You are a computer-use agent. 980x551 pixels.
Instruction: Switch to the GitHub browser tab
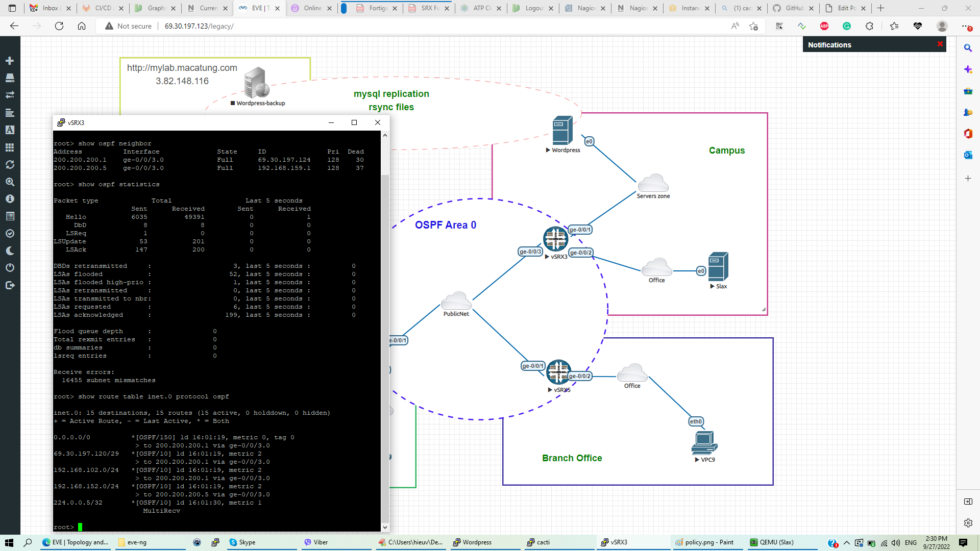794,8
